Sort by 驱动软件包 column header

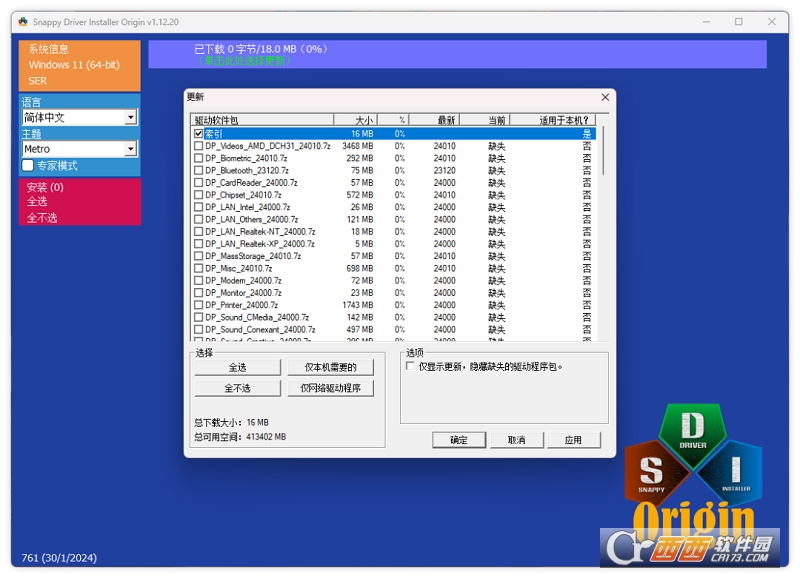[x=262, y=120]
